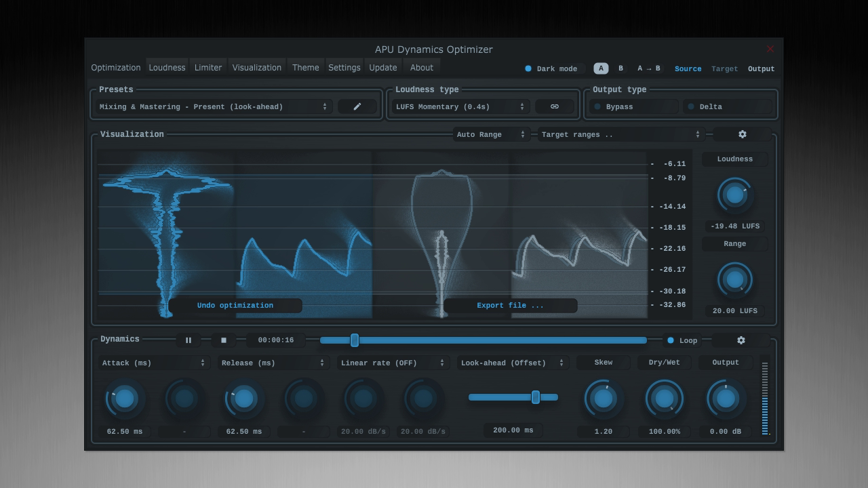
Task: Expand the LUFS Momentary loudness type dropdown
Action: (x=460, y=106)
